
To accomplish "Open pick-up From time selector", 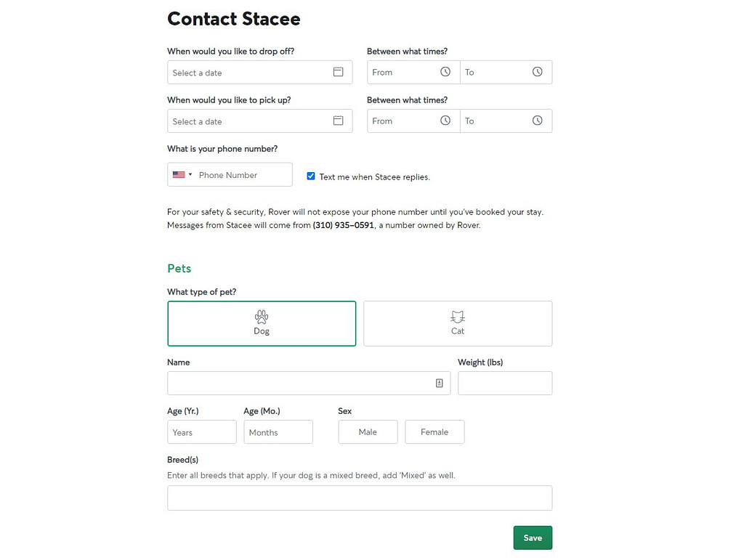I will [x=413, y=121].
